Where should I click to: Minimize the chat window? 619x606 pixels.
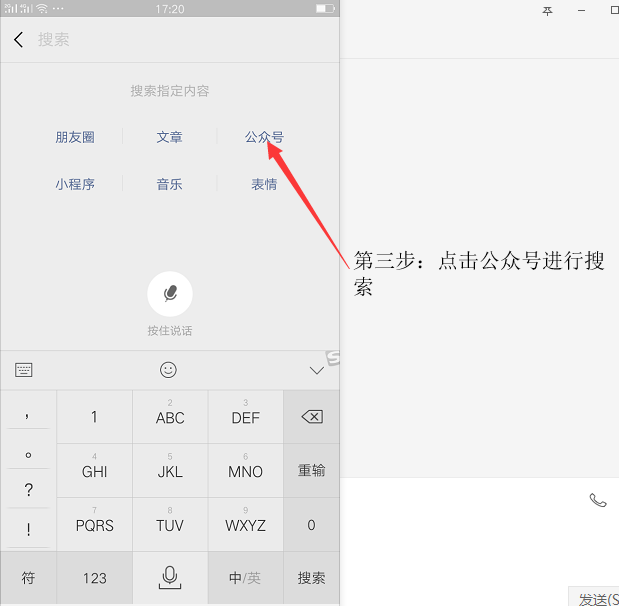pos(581,11)
